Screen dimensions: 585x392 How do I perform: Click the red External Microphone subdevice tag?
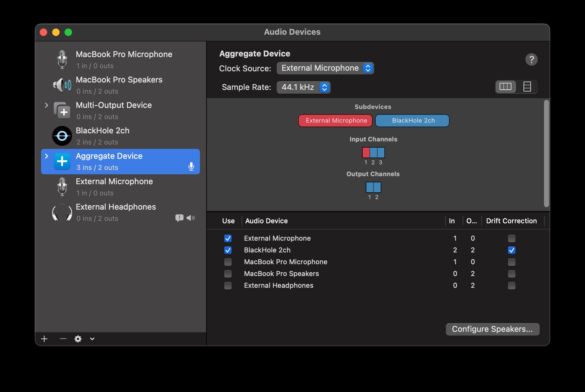click(336, 121)
